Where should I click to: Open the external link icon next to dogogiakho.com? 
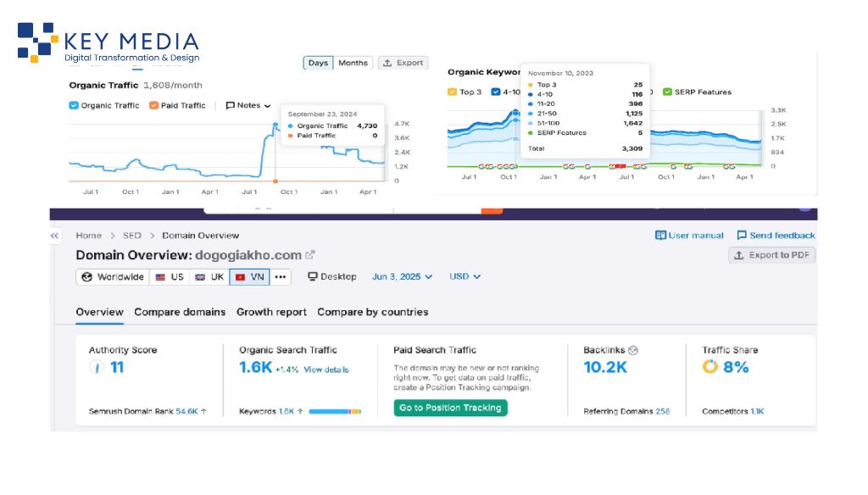310,254
